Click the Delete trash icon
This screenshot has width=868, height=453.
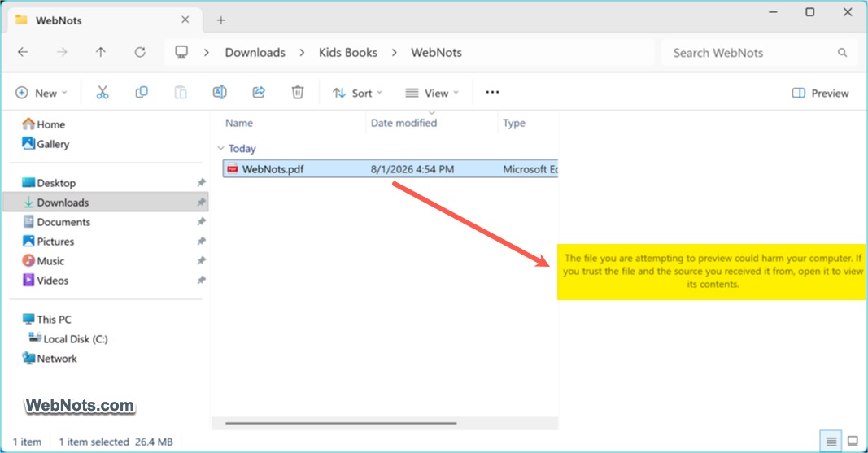(298, 93)
